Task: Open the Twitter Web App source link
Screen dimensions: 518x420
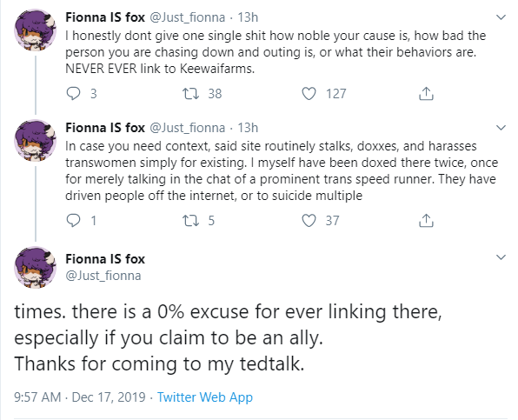Action: 205,397
